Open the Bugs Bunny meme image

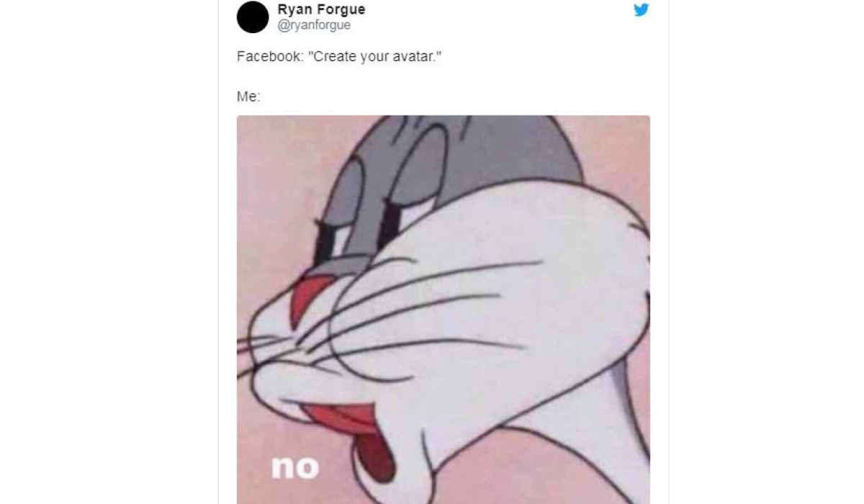443,310
